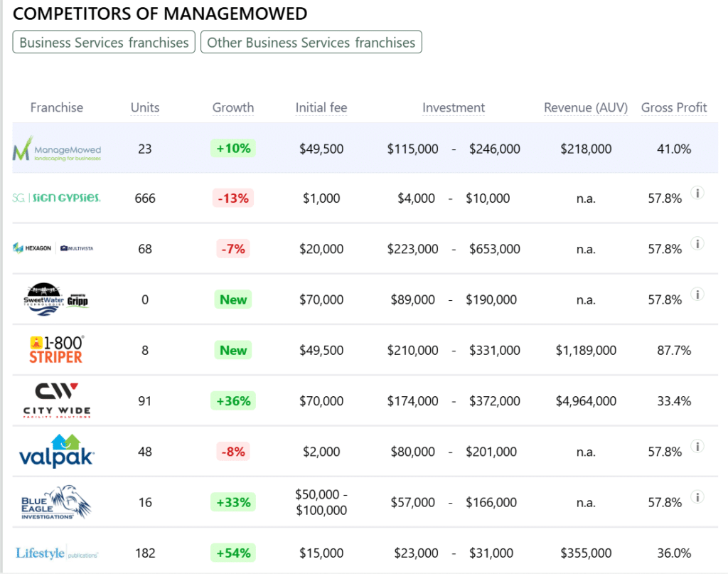Sort by the Units column header
Screen dimensions: 728x574
click(x=145, y=107)
